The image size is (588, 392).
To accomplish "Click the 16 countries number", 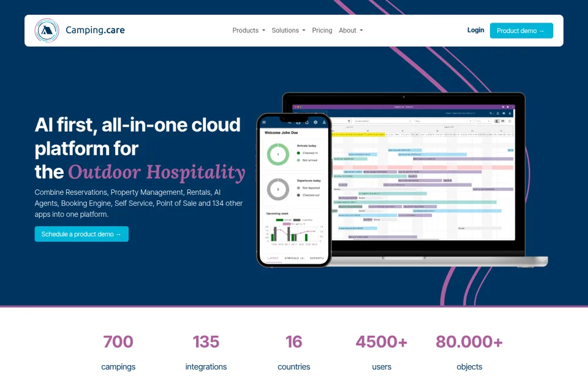I will pyautogui.click(x=293, y=342).
